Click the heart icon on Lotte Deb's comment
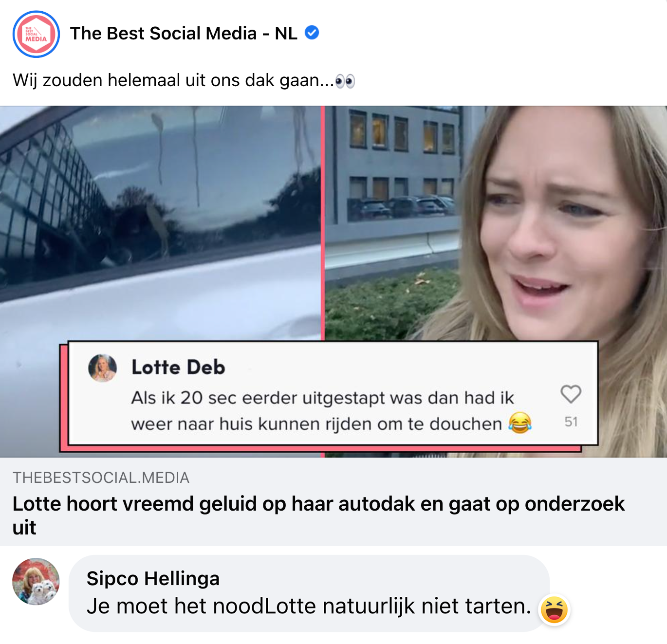 click(571, 394)
